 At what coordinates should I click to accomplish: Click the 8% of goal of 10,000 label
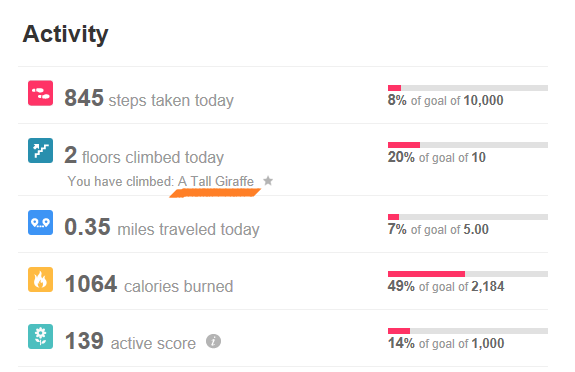(x=446, y=100)
